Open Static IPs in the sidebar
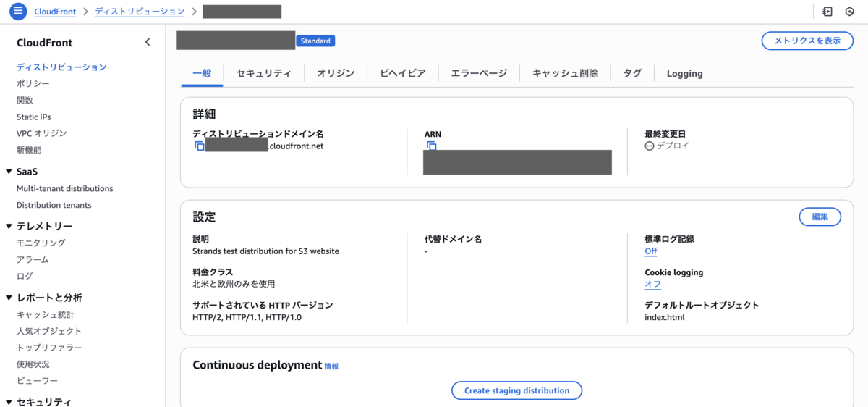868x407 pixels. click(x=34, y=117)
